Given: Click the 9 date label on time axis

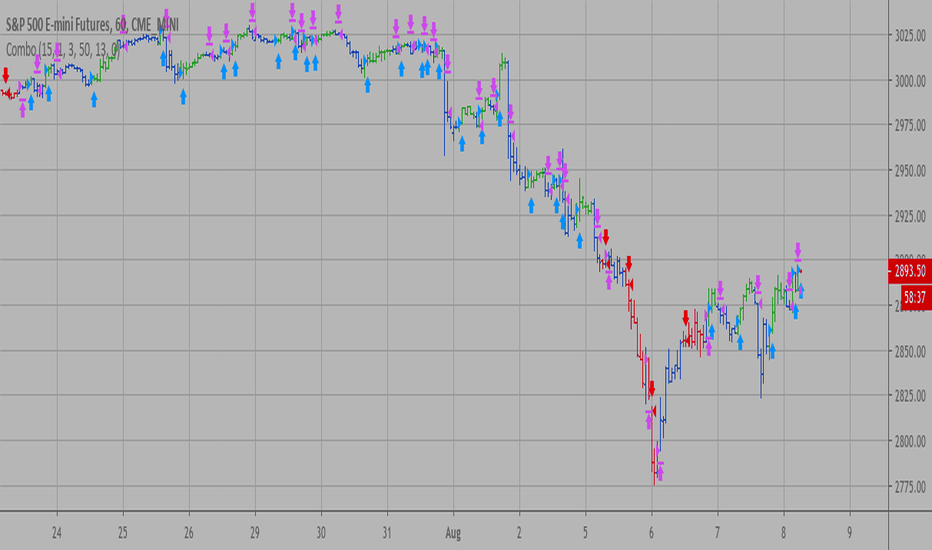Looking at the screenshot, I should [849, 533].
